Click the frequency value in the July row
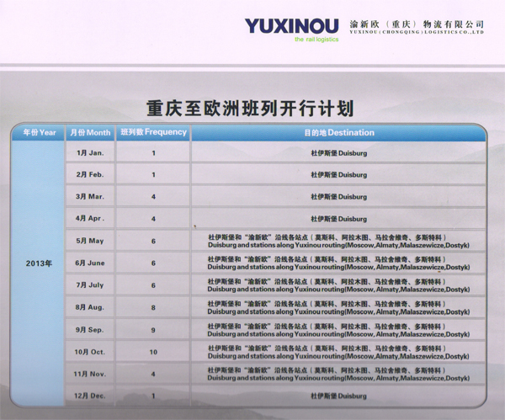505x420 pixels. (154, 285)
